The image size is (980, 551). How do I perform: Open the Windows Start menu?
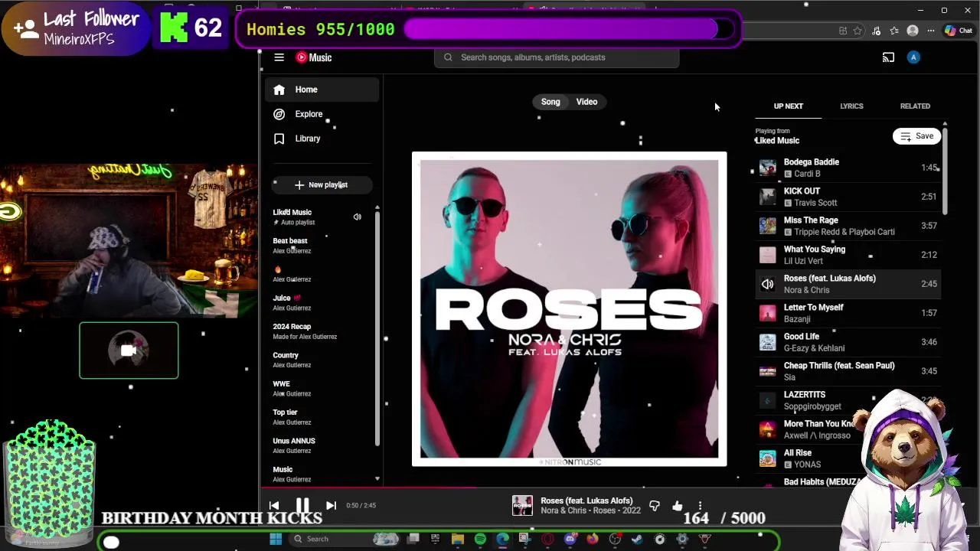276,539
